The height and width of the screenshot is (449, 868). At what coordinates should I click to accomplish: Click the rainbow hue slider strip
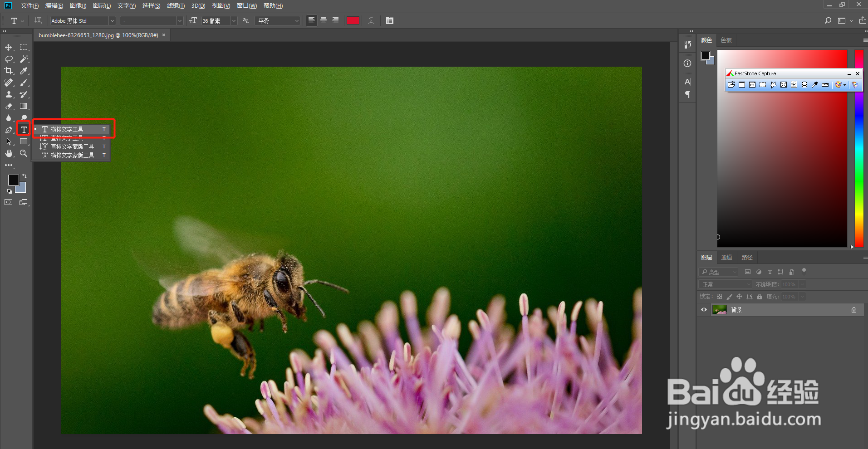(x=859, y=148)
